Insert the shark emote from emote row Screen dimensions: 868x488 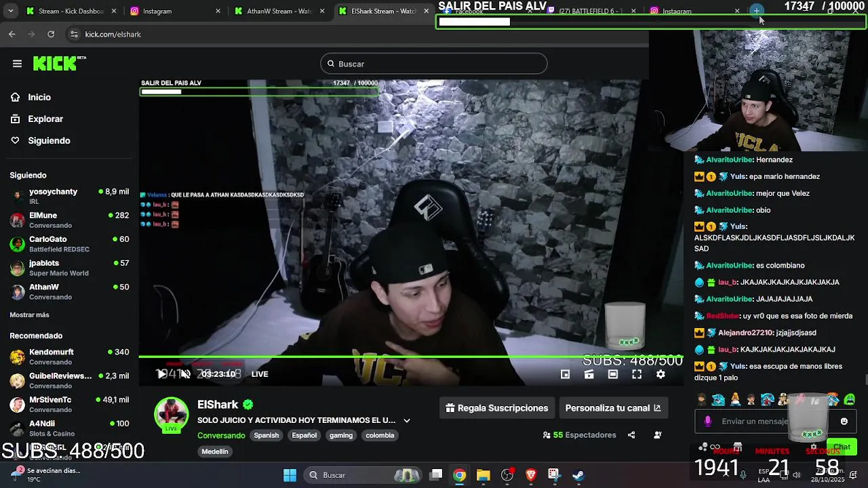click(718, 399)
